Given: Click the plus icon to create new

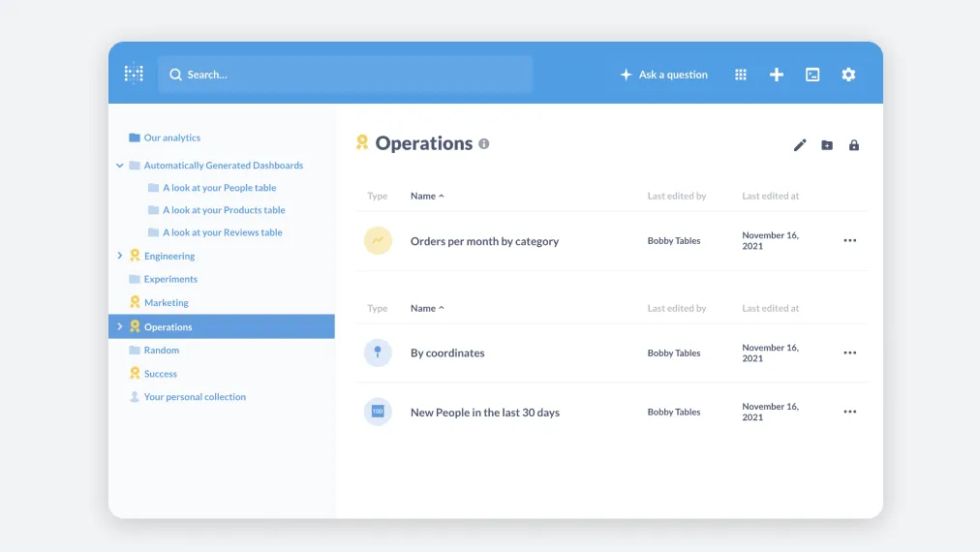Looking at the screenshot, I should tap(777, 75).
